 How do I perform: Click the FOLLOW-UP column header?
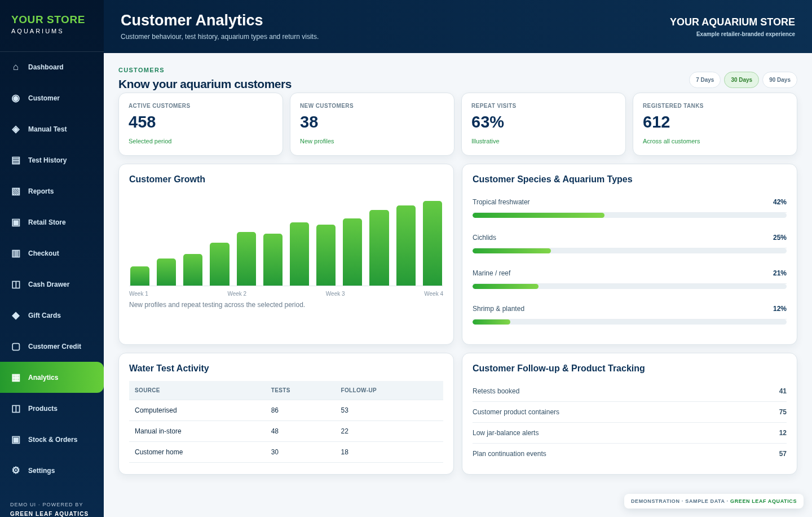tap(359, 391)
